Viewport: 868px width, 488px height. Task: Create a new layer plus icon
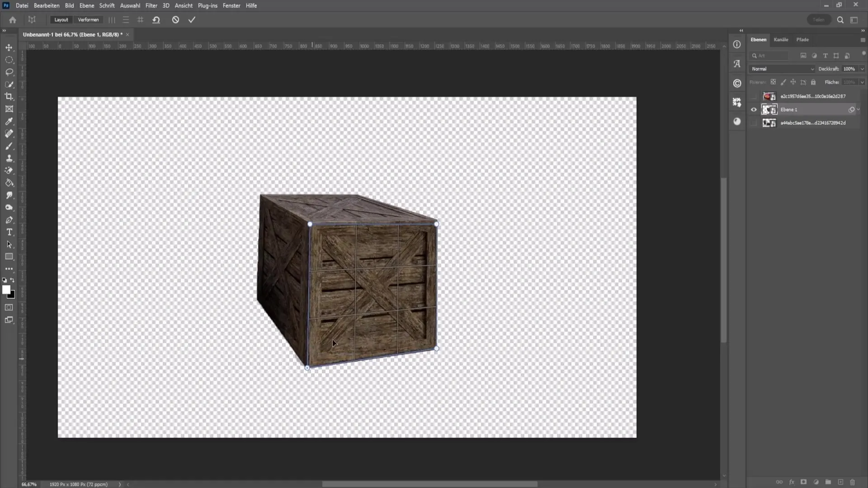click(x=840, y=482)
